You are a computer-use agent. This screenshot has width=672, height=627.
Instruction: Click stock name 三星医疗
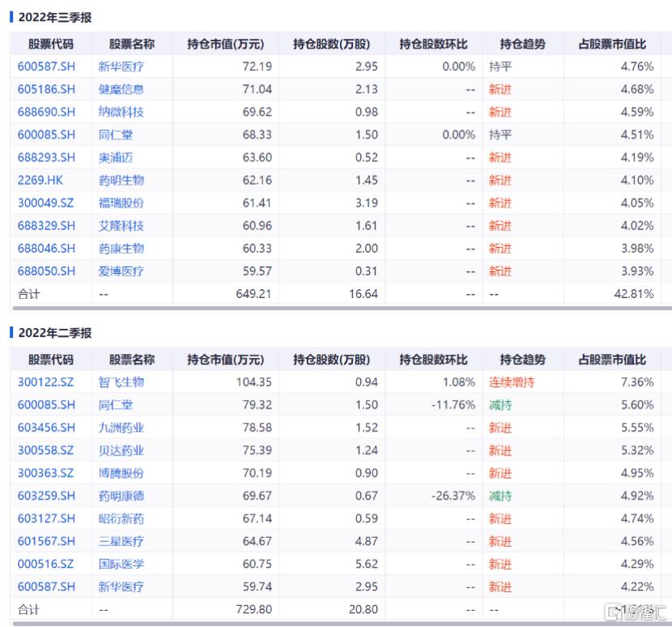[x=121, y=541]
